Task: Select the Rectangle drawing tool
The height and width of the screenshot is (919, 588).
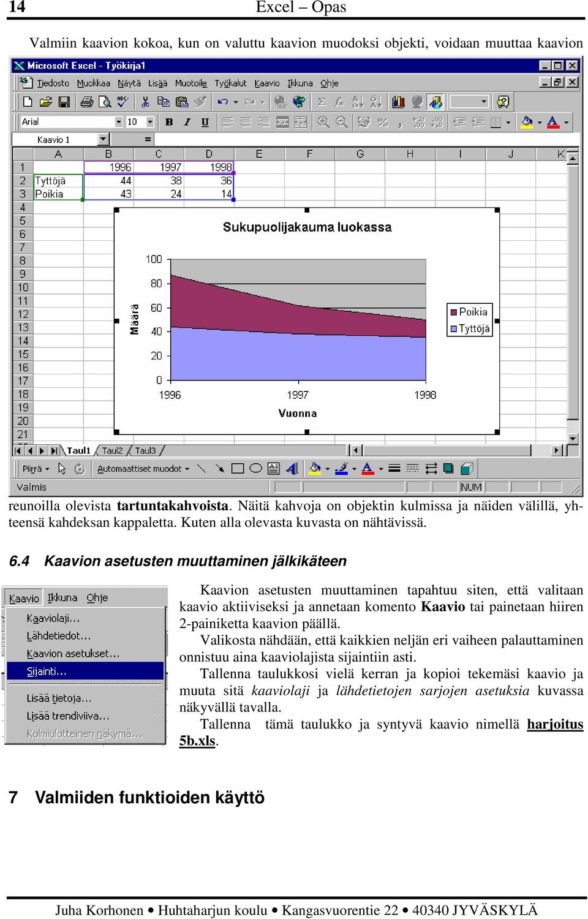Action: [238, 469]
